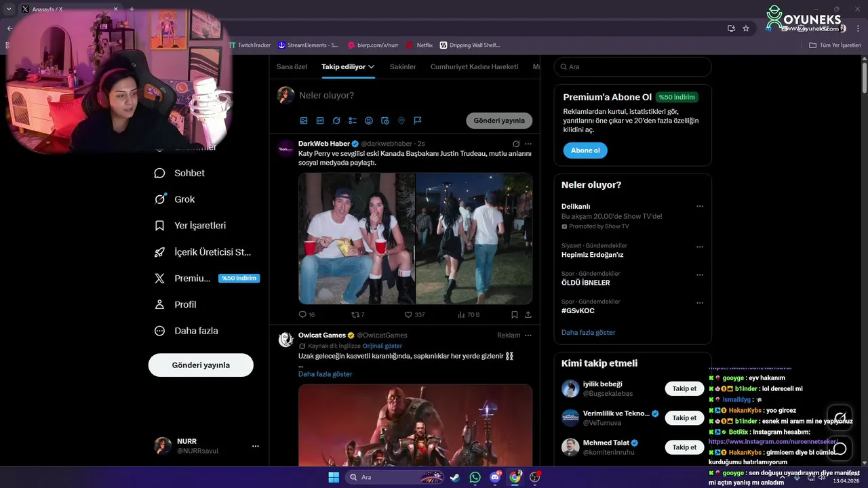
Task: Open Grok from the sidebar
Action: tap(174, 199)
